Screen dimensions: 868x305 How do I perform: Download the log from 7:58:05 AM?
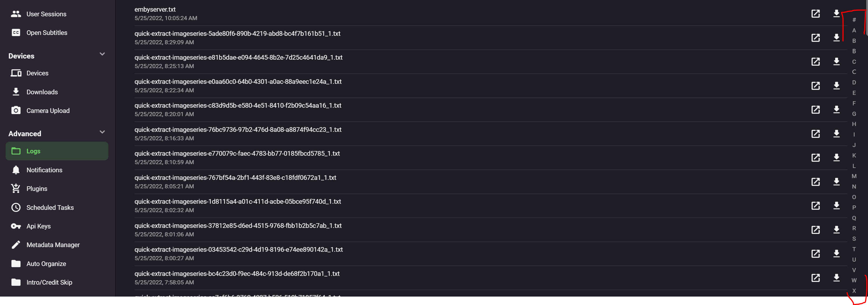click(x=836, y=278)
